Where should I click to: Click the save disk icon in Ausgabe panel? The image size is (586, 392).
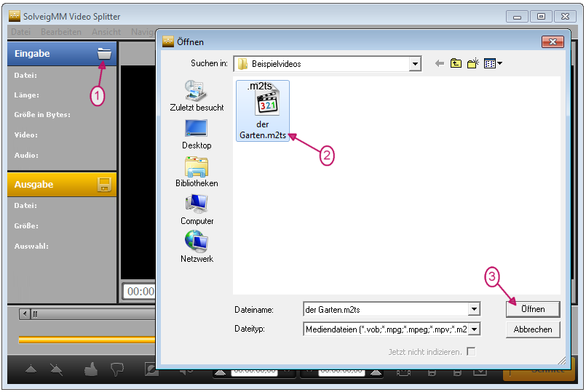point(104,185)
